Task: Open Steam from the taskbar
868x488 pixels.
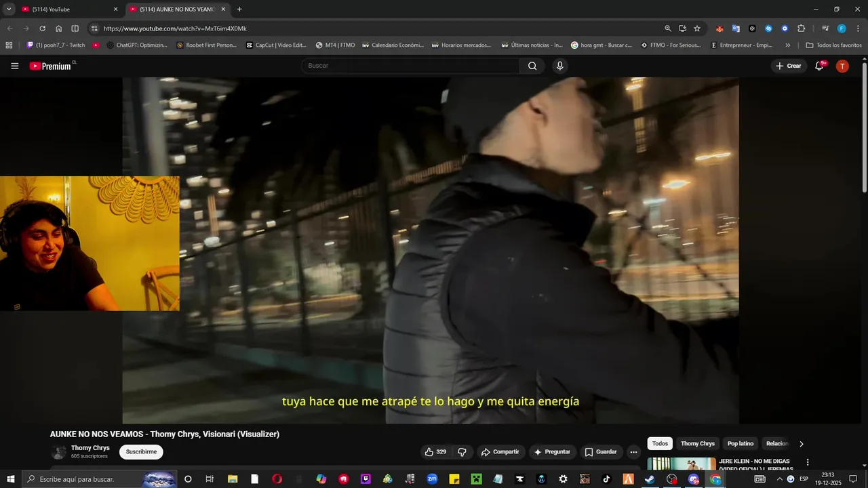Action: click(x=650, y=479)
